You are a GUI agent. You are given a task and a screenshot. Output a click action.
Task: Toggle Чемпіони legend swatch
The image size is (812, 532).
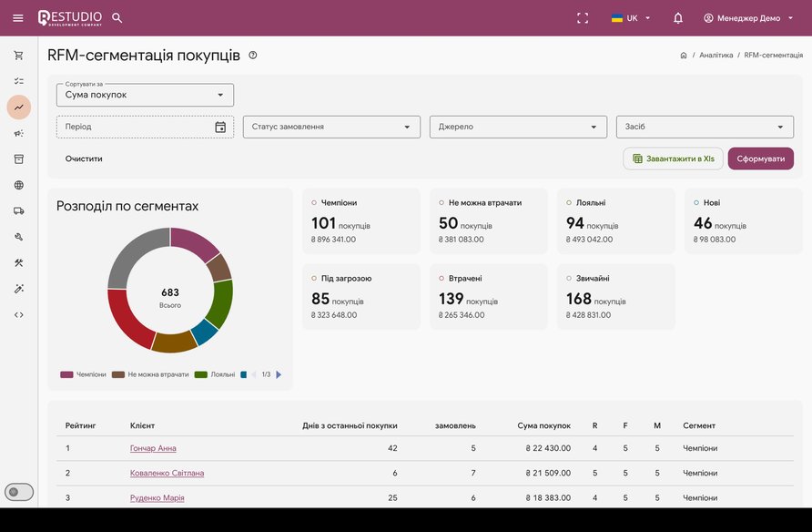coord(66,374)
